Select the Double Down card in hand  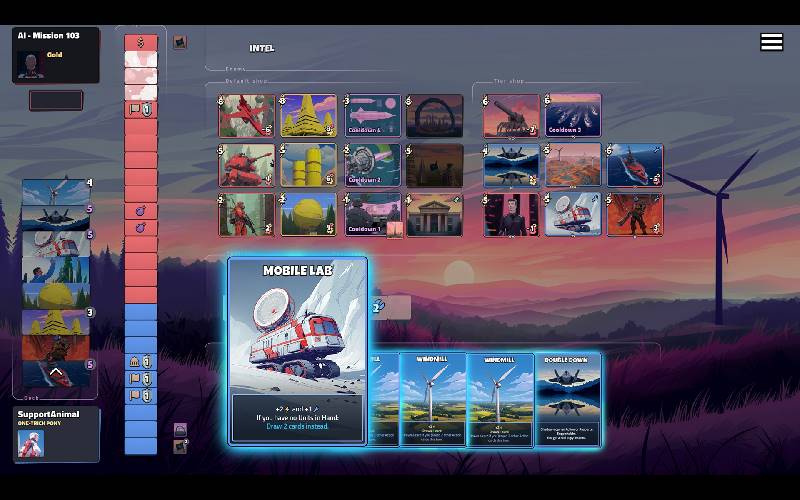click(x=568, y=397)
